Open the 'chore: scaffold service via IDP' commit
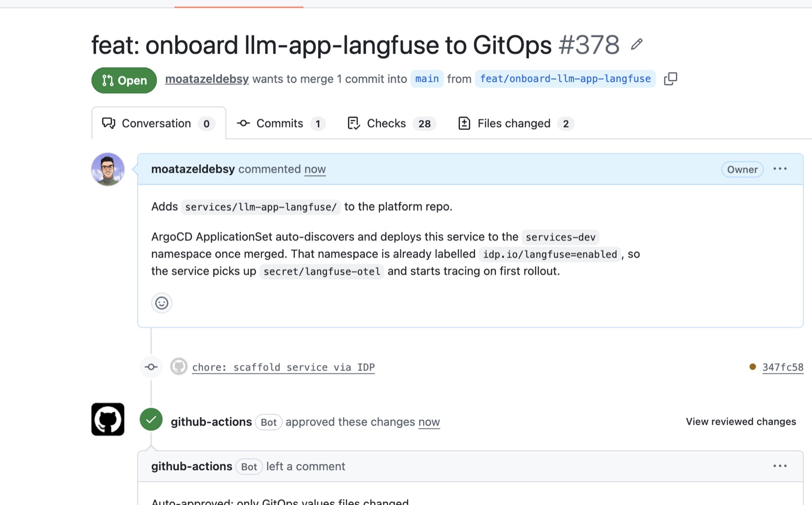812x505 pixels. coord(283,367)
